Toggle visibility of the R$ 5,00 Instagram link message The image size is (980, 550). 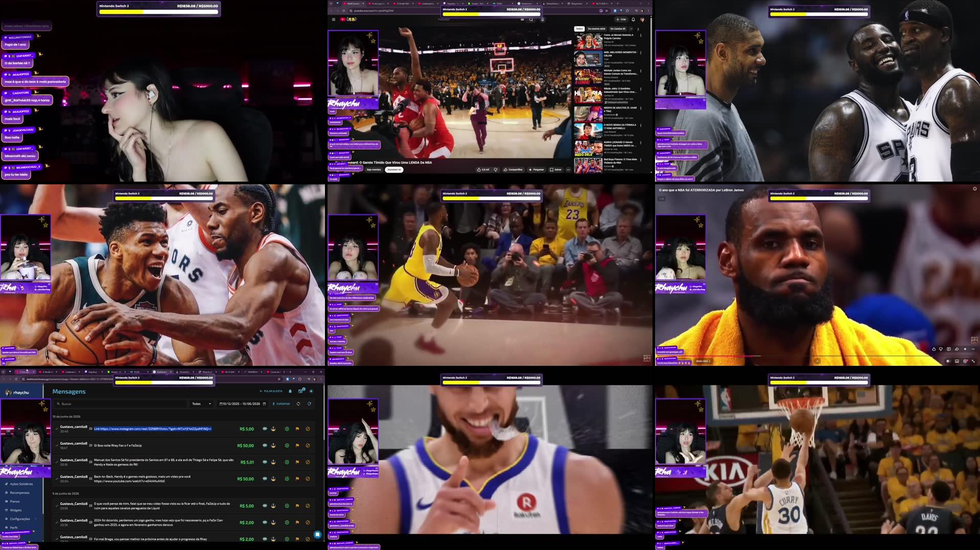tap(265, 429)
